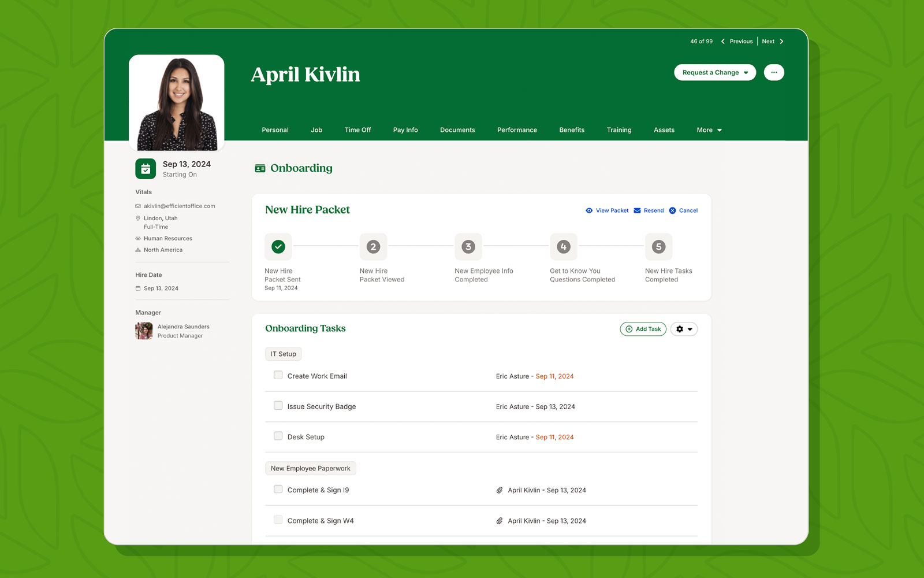This screenshot has height=578, width=924.
Task: Check the Issue Security Badge task
Action: [278, 406]
